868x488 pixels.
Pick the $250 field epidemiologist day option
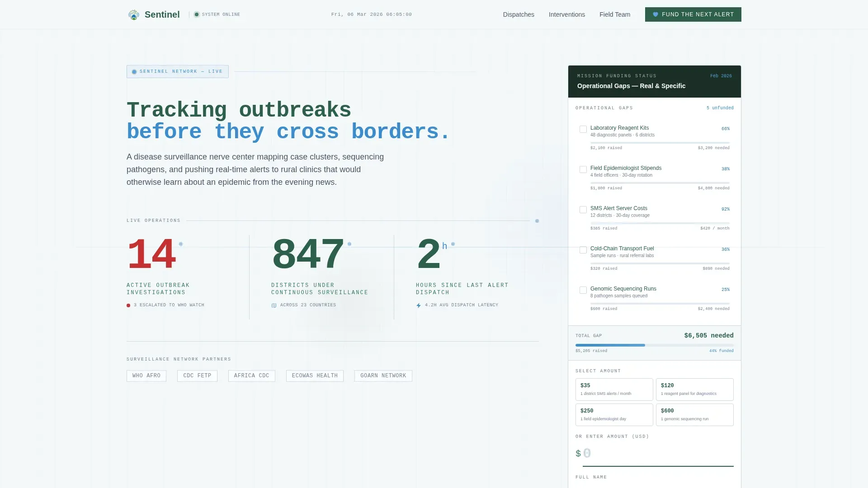[x=614, y=415]
